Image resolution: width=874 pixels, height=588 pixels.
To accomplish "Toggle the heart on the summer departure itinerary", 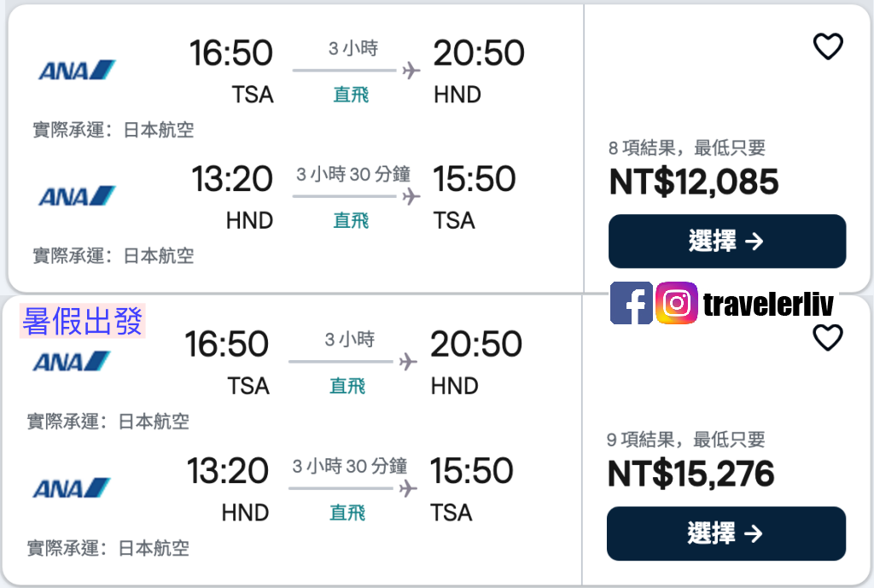I will [828, 338].
